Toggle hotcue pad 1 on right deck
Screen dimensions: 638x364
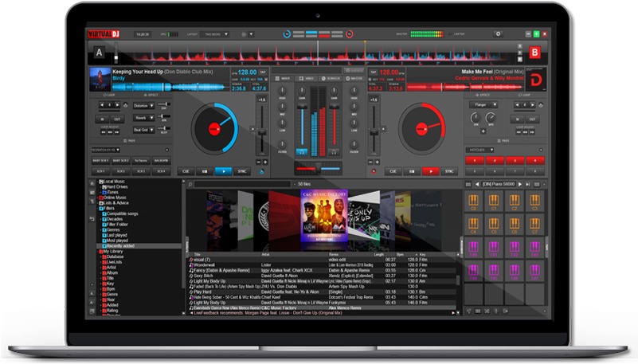476,160
